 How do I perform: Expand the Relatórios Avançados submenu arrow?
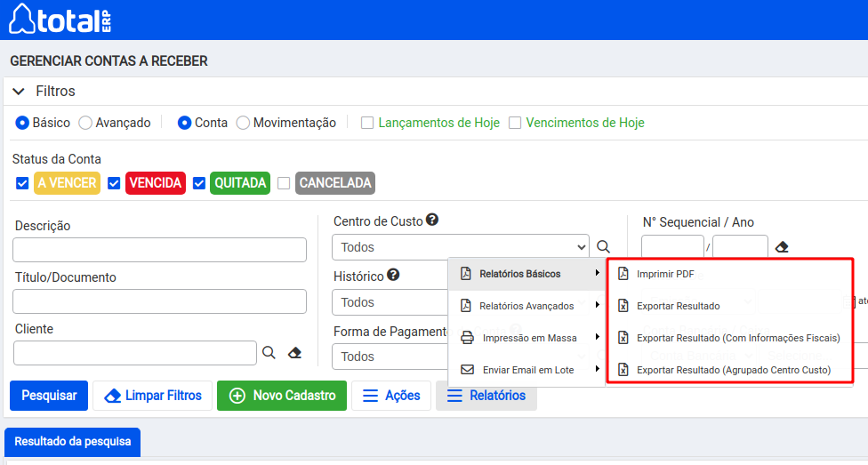[x=598, y=305]
